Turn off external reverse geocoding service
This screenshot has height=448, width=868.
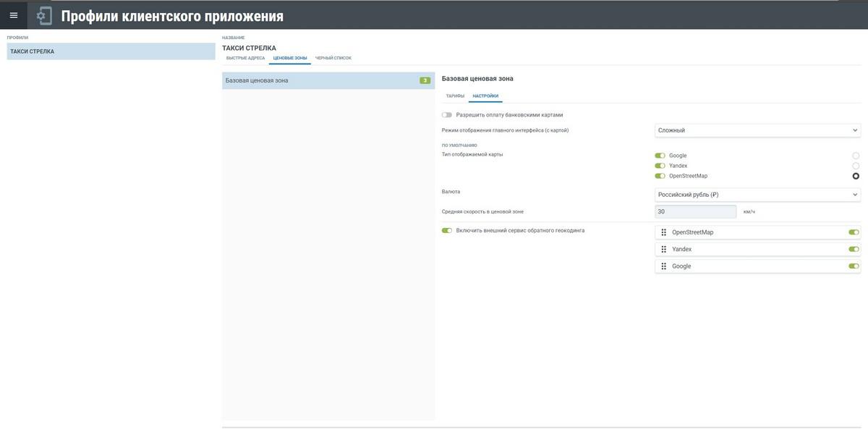click(x=447, y=231)
